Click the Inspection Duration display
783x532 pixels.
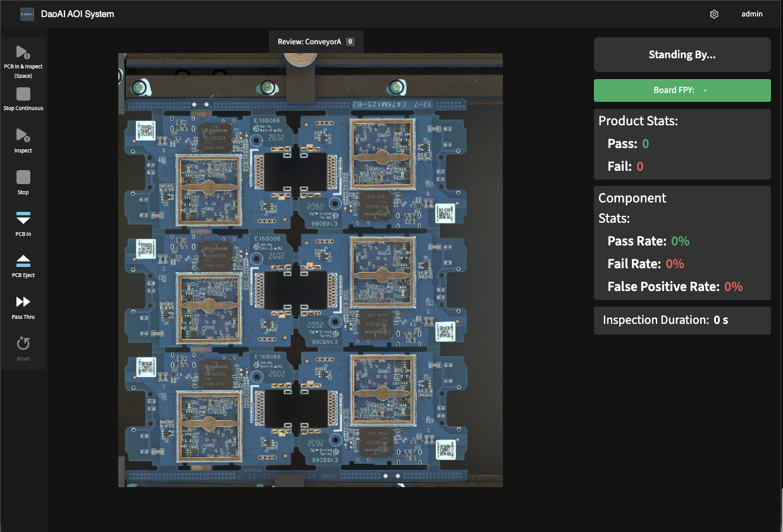click(682, 320)
